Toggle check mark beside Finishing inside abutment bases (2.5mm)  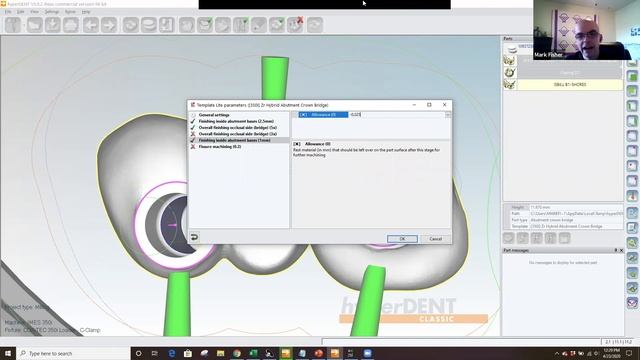193,121
